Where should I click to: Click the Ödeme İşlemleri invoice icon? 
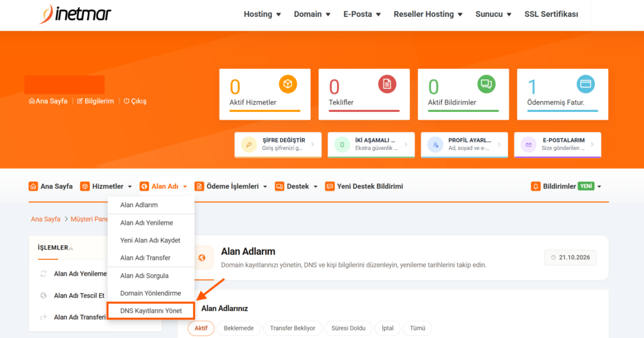tap(199, 186)
